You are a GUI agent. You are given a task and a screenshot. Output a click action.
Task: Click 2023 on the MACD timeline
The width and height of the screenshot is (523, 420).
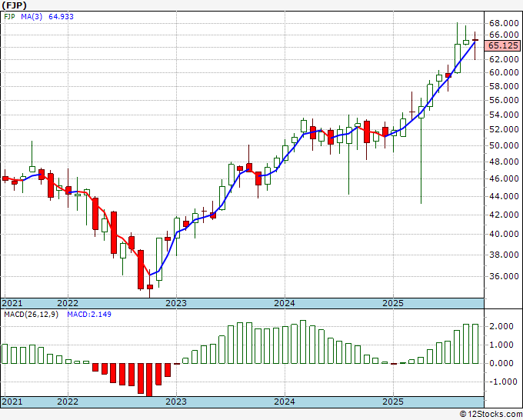[176, 402]
